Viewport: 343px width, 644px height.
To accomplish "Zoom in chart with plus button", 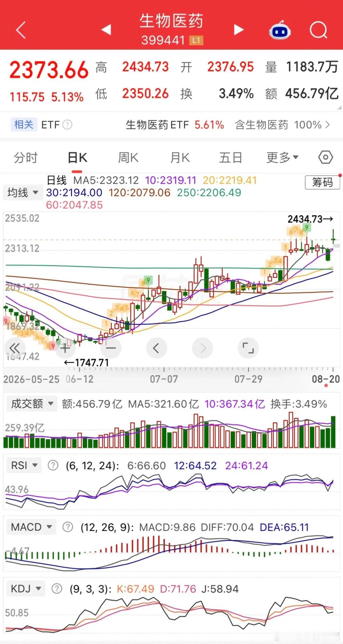I will click(65, 348).
